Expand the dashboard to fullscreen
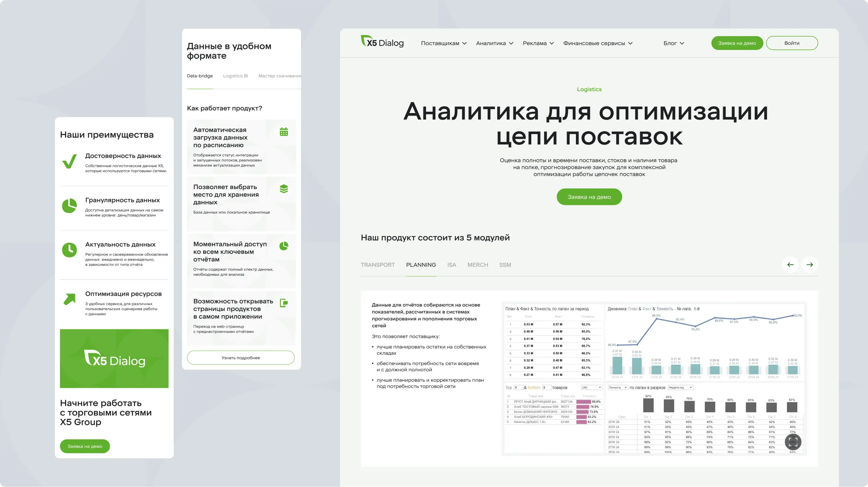The image size is (868, 487). 793,442
